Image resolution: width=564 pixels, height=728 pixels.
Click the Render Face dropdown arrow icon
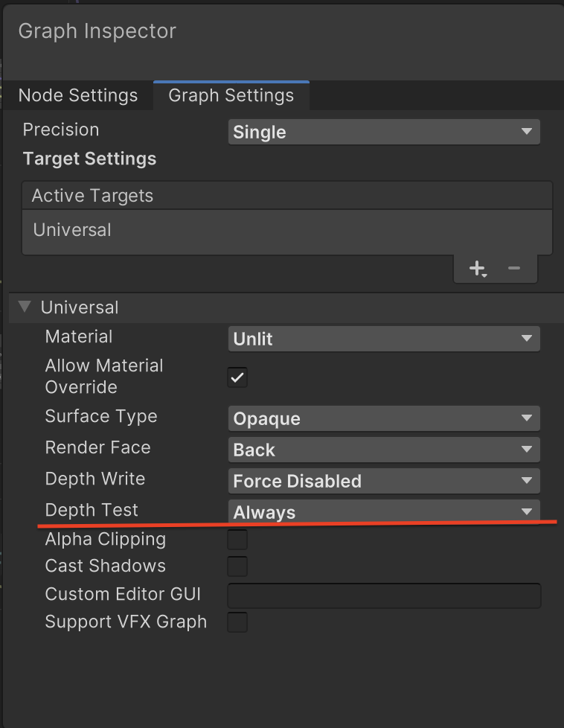coord(530,450)
